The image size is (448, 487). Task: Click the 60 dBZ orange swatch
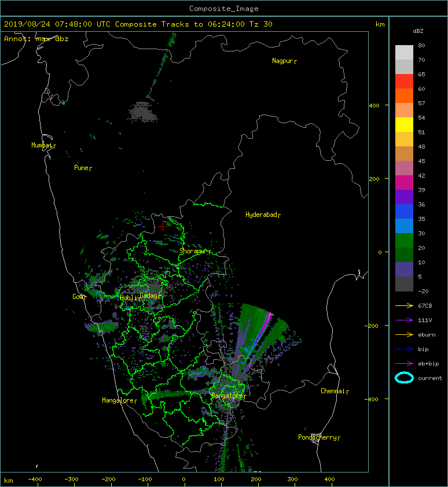tap(404, 95)
